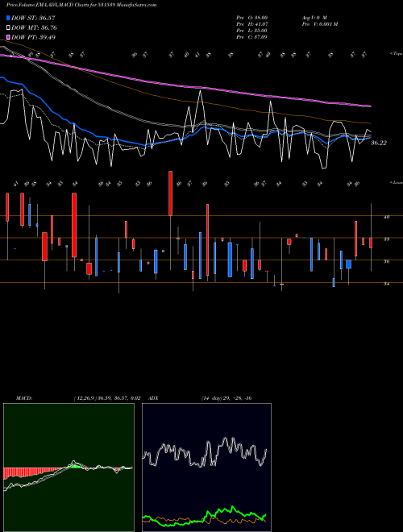Click the '<Tops' marker label
The image size is (403, 532).
(397, 54)
